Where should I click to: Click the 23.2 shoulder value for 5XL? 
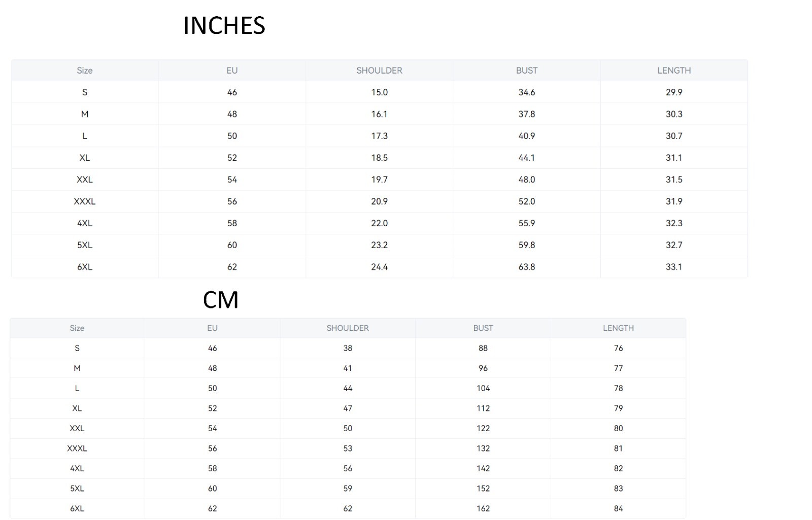pyautogui.click(x=379, y=245)
